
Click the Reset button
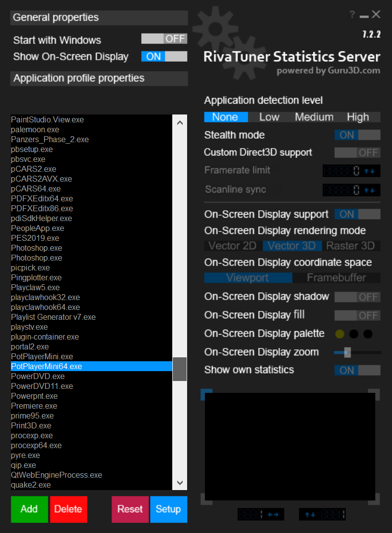coord(130,509)
